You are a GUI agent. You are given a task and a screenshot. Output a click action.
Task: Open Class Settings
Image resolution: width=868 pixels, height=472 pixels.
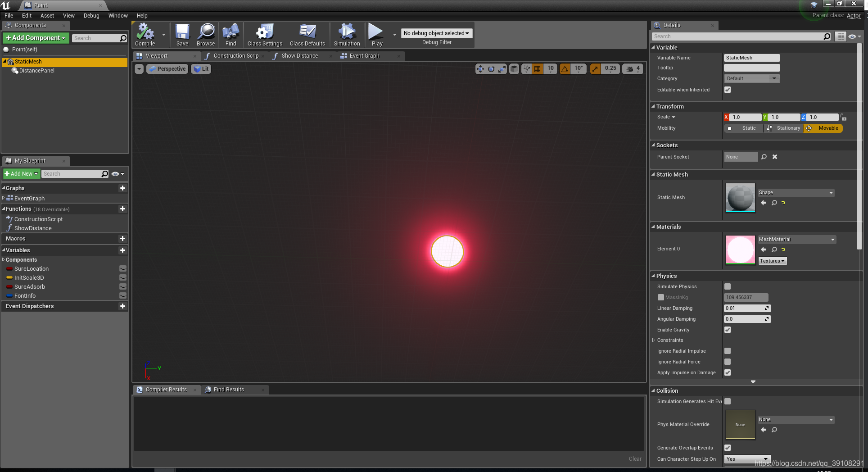click(264, 34)
